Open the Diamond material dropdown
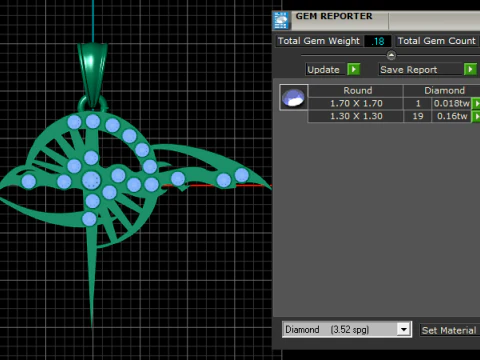The height and width of the screenshot is (360, 480). [404, 330]
